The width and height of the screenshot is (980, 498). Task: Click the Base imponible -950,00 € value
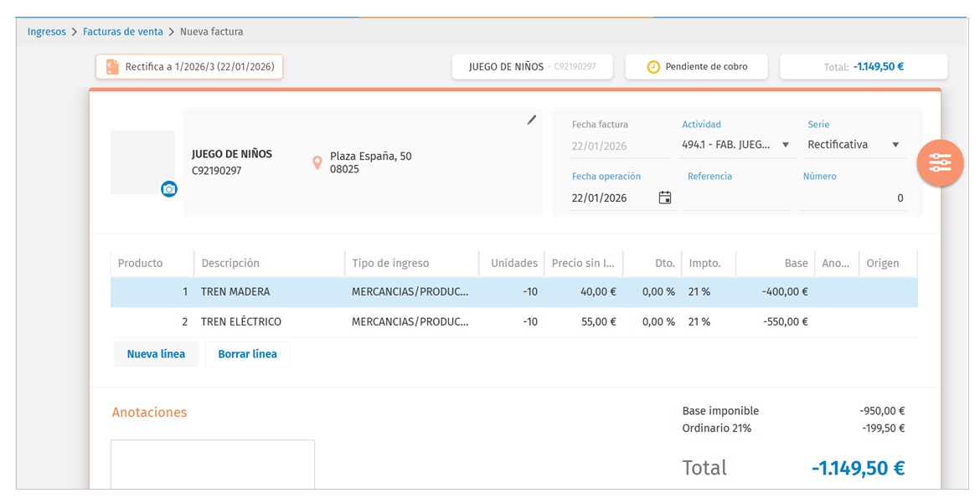coord(882,411)
